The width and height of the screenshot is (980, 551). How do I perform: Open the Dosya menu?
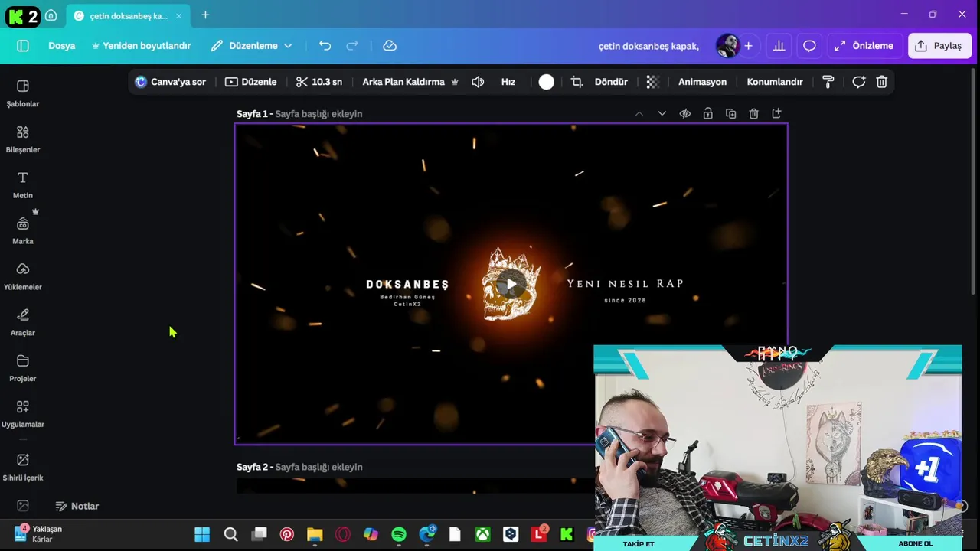[x=62, y=46]
